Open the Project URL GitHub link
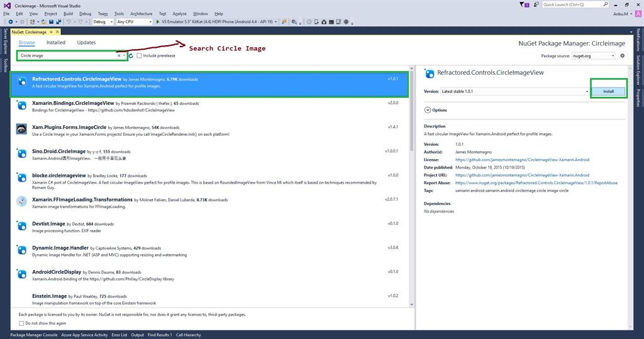 pyautogui.click(x=522, y=175)
